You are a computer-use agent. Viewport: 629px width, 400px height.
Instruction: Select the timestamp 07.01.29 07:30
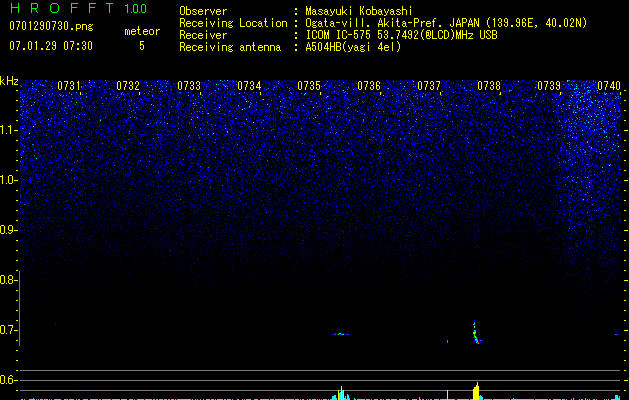tap(51, 46)
